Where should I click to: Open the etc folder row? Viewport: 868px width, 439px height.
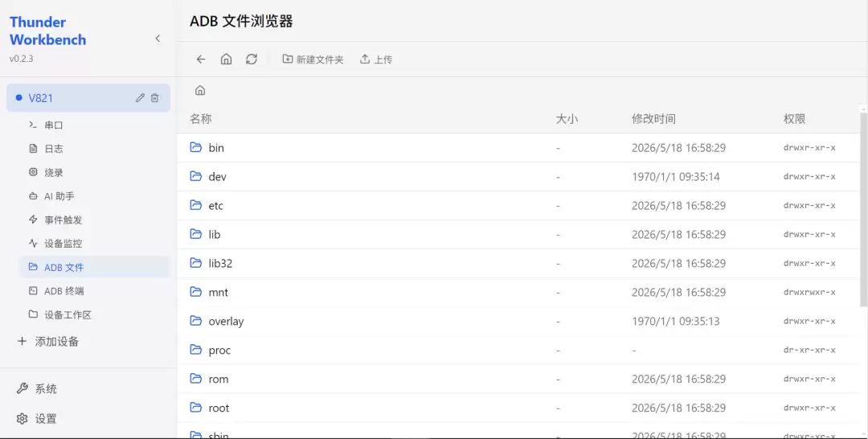pyautogui.click(x=518, y=205)
